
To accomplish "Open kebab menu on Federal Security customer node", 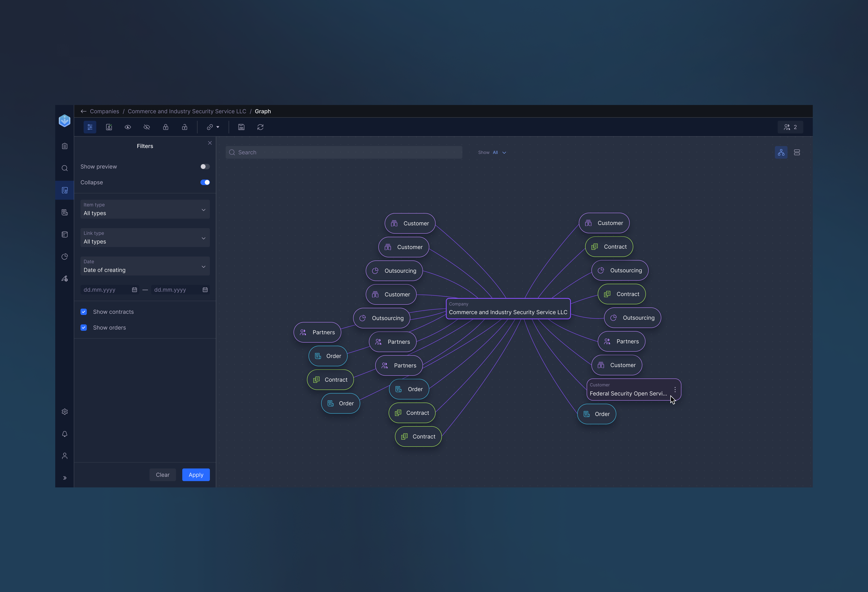I will pyautogui.click(x=675, y=389).
